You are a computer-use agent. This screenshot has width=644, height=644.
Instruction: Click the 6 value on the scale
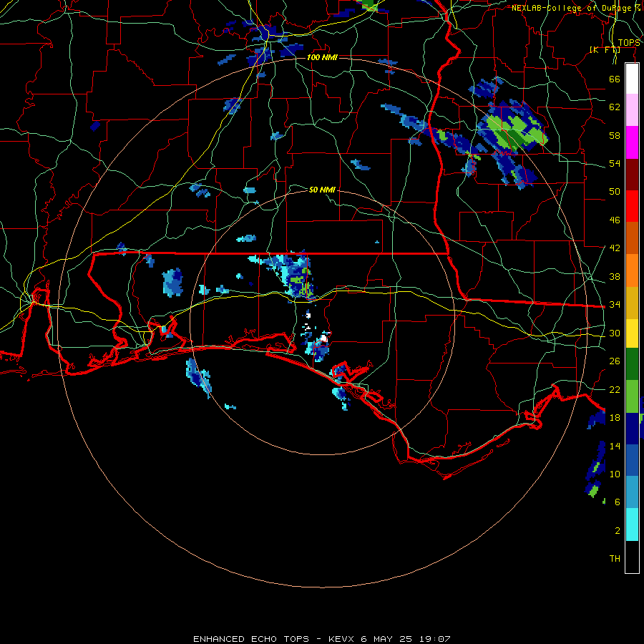pyautogui.click(x=617, y=502)
